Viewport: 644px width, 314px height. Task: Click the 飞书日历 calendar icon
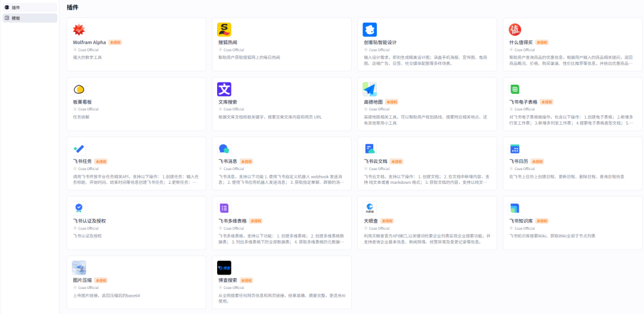[515, 149]
